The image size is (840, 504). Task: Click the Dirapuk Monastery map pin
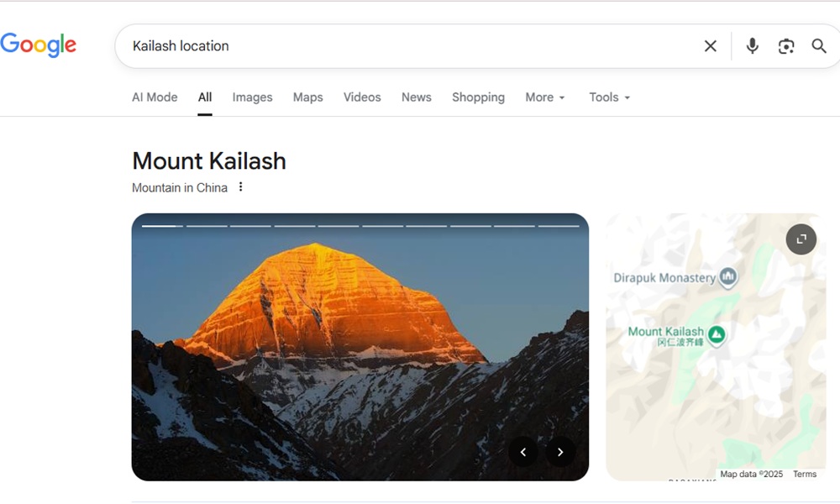728,277
